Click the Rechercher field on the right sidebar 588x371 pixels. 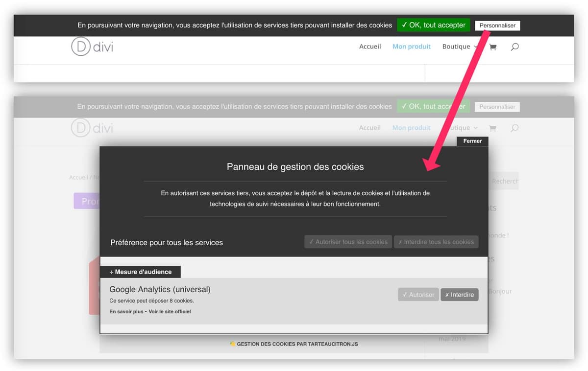pyautogui.click(x=505, y=181)
